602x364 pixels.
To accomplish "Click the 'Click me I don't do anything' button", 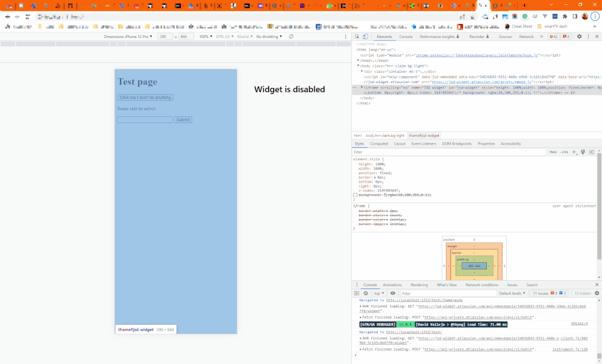I will [145, 98].
